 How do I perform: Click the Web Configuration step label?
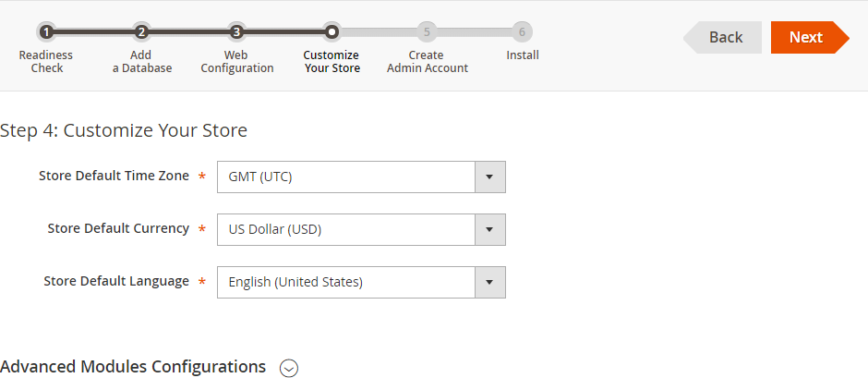(x=237, y=62)
